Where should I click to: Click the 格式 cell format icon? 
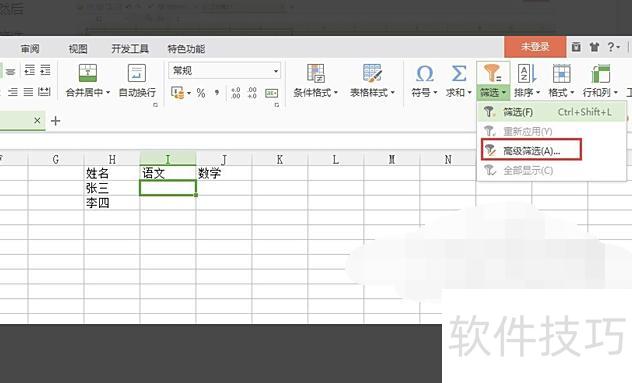tap(561, 73)
